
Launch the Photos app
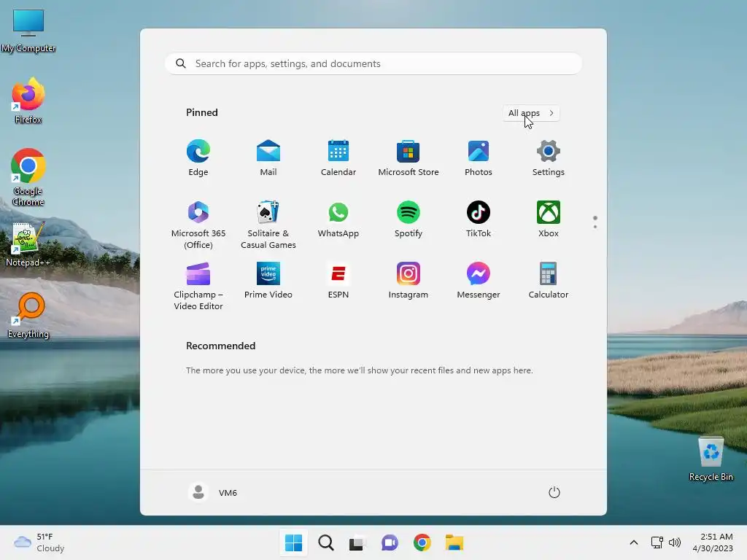pyautogui.click(x=479, y=158)
